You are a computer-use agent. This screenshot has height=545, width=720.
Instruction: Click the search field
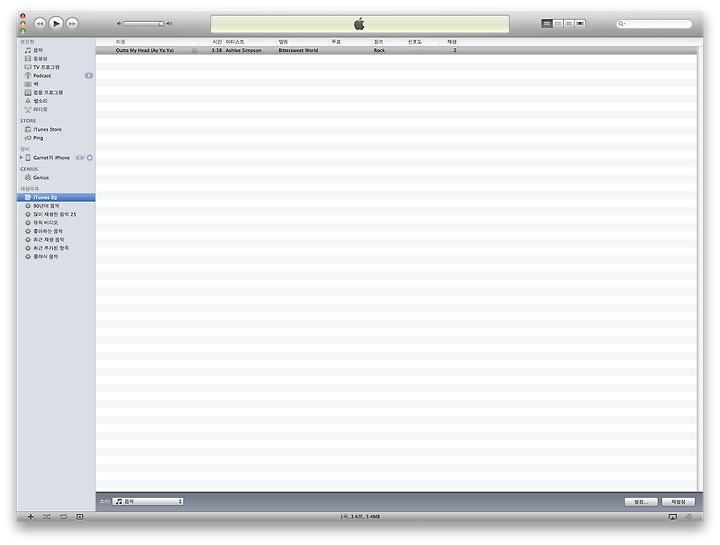[654, 23]
